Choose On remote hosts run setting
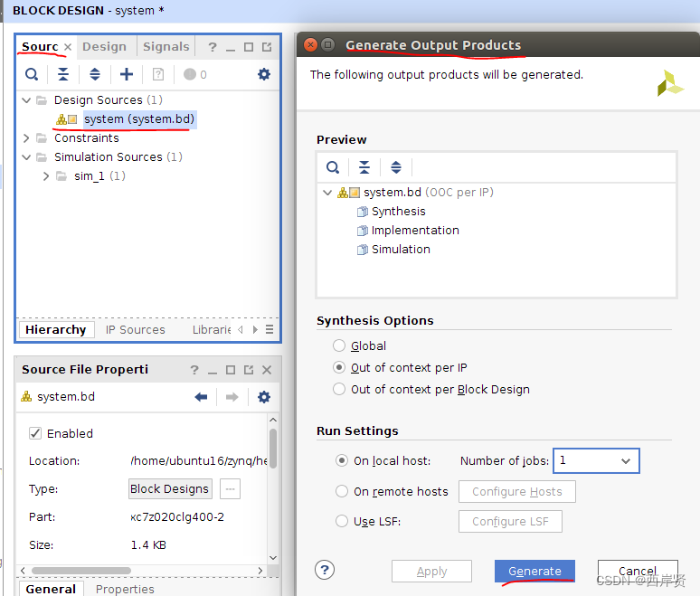This screenshot has width=700, height=596. click(x=342, y=491)
